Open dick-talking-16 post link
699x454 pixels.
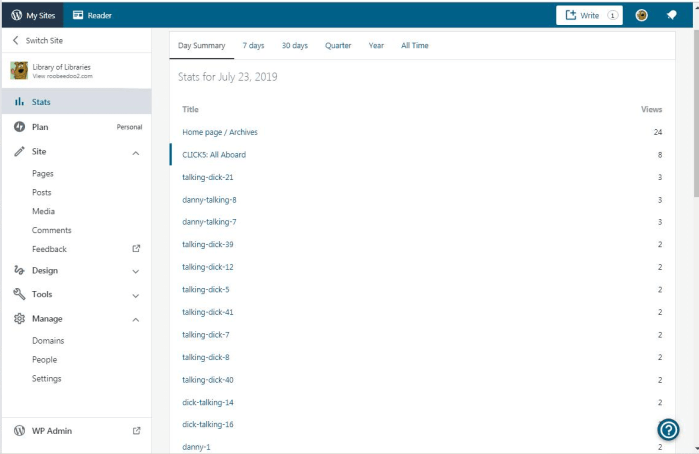click(x=208, y=424)
